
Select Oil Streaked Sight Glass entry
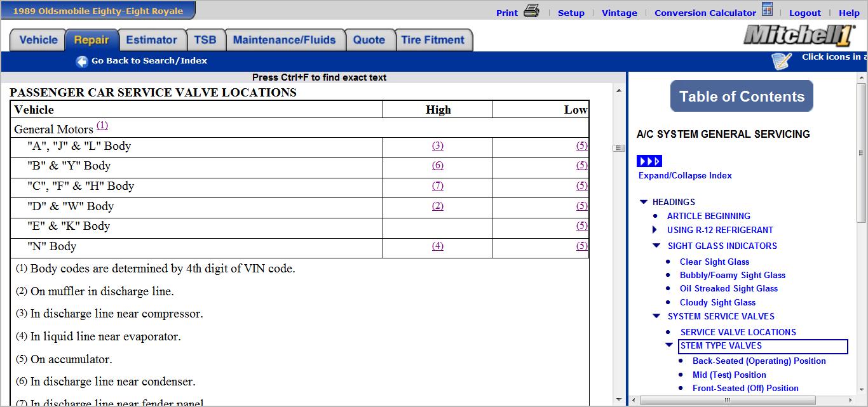(729, 288)
